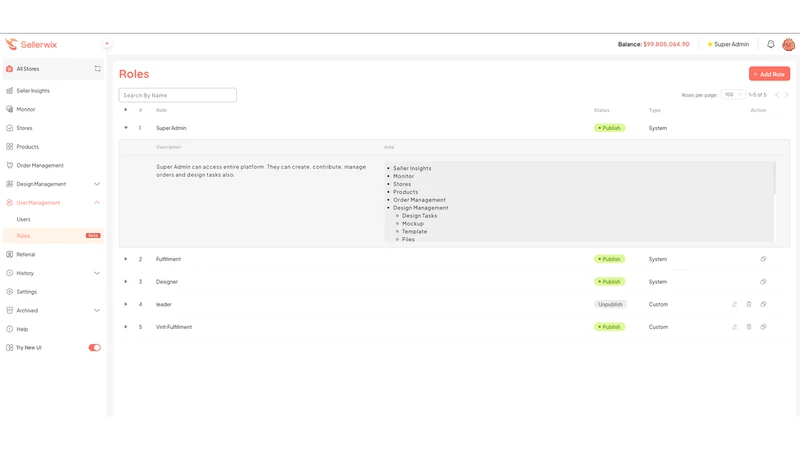
Task: Click the Monitor icon in sidebar
Action: tap(9, 109)
